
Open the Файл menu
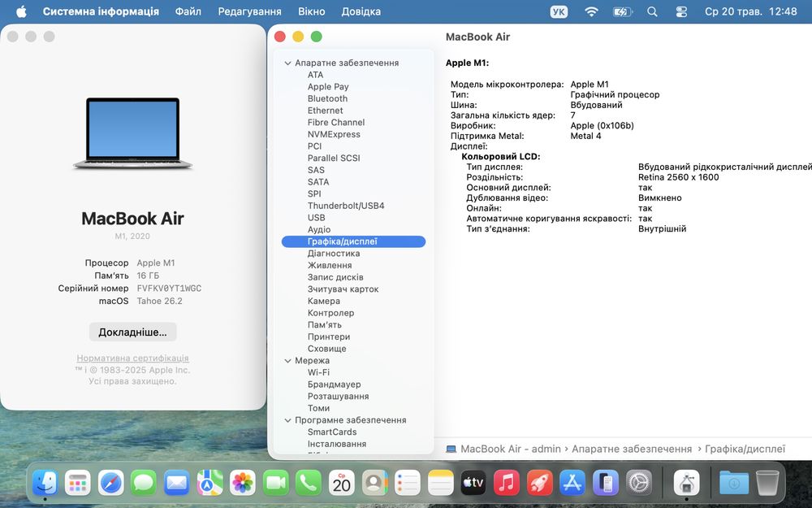tap(188, 11)
